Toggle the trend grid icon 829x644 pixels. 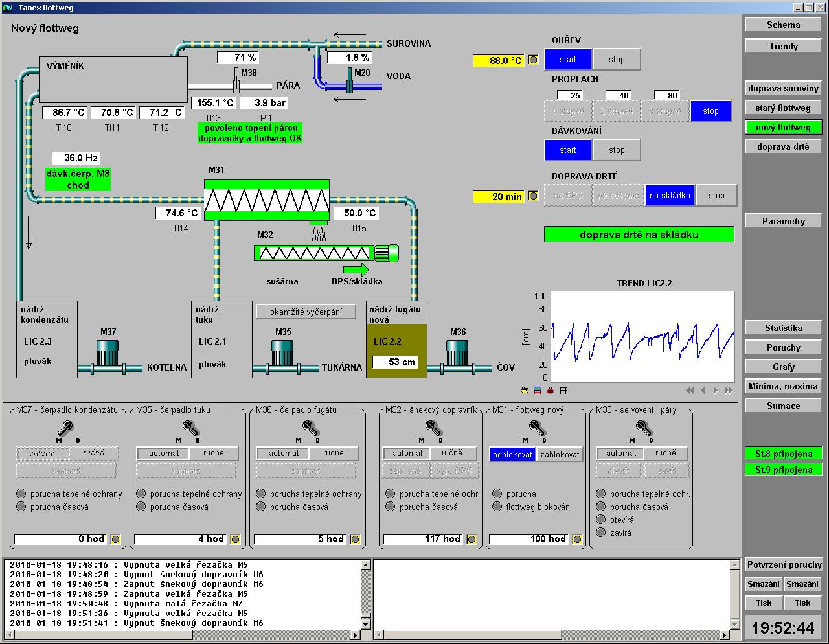[x=563, y=391]
